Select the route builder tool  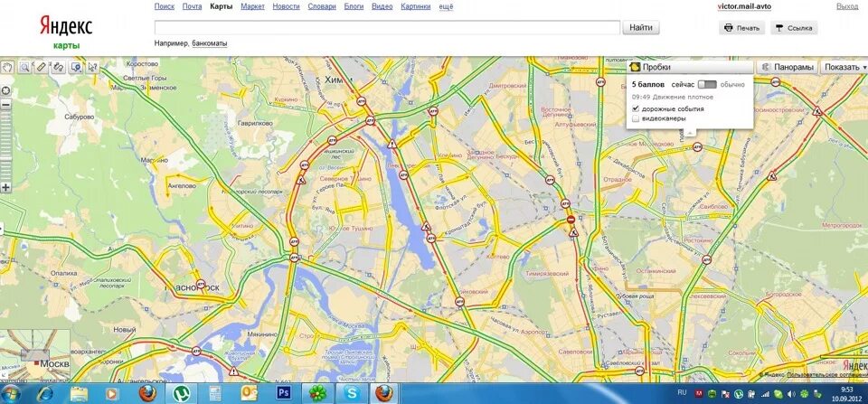pyautogui.click(x=58, y=67)
